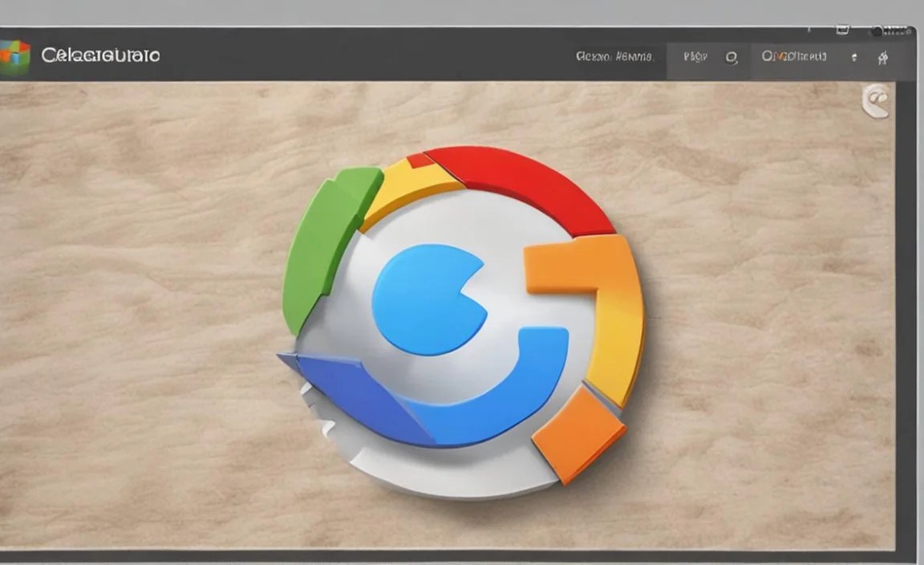Click the pale round badge icon on canvas corner
Viewport: 924px width, 565px height.
(x=876, y=101)
